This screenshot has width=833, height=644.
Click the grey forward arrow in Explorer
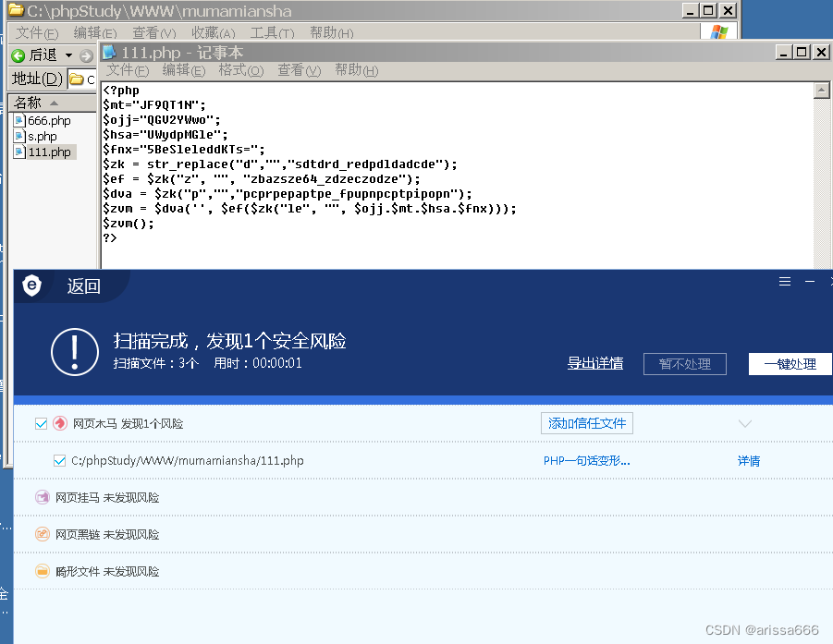[x=86, y=55]
